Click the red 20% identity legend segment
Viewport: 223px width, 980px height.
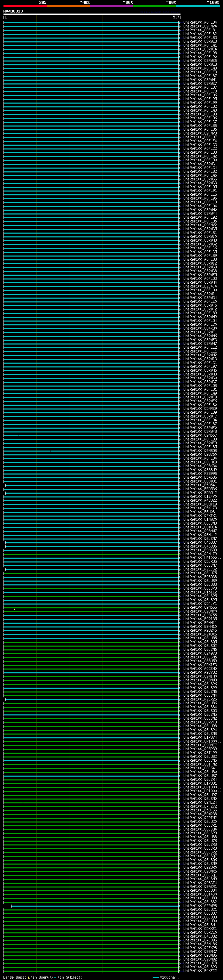coord(25,6)
